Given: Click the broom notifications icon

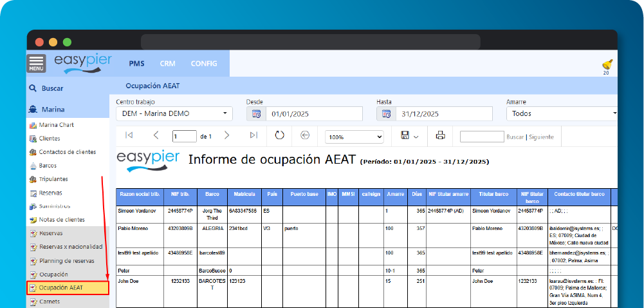Looking at the screenshot, I should tap(607, 65).
